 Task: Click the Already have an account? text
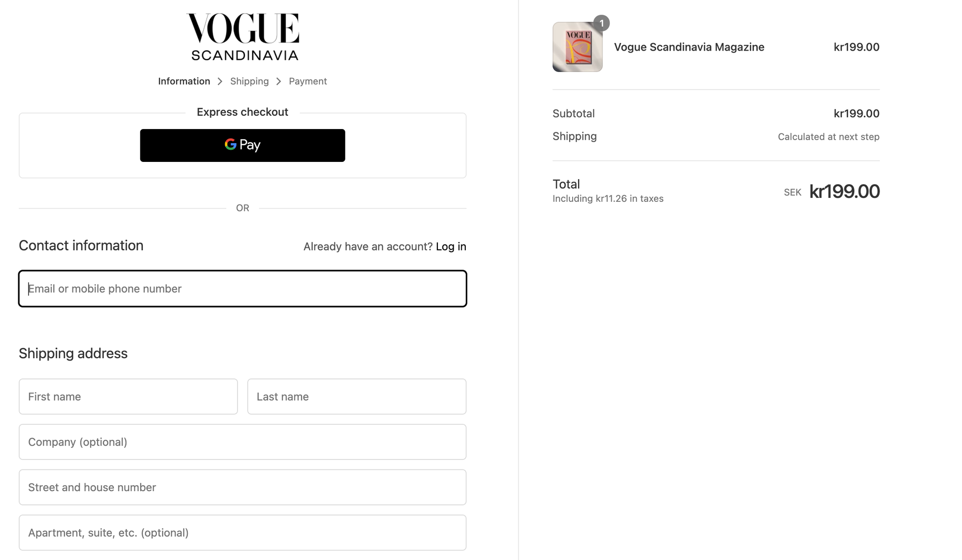point(368,246)
